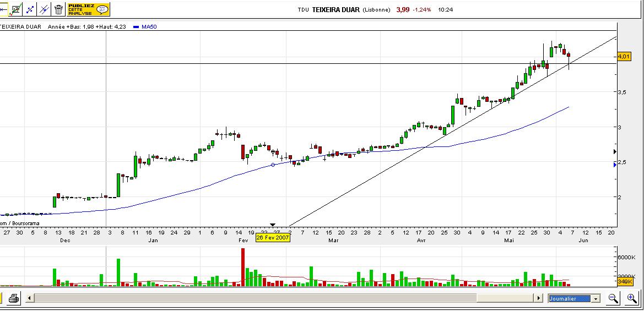Click the 3,99 current price value

click(x=403, y=9)
